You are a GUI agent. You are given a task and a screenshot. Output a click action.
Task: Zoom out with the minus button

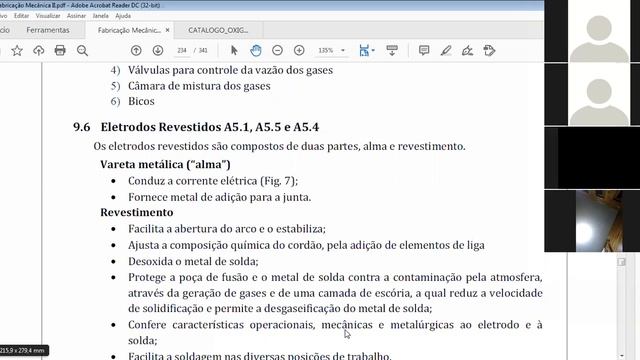(277, 51)
